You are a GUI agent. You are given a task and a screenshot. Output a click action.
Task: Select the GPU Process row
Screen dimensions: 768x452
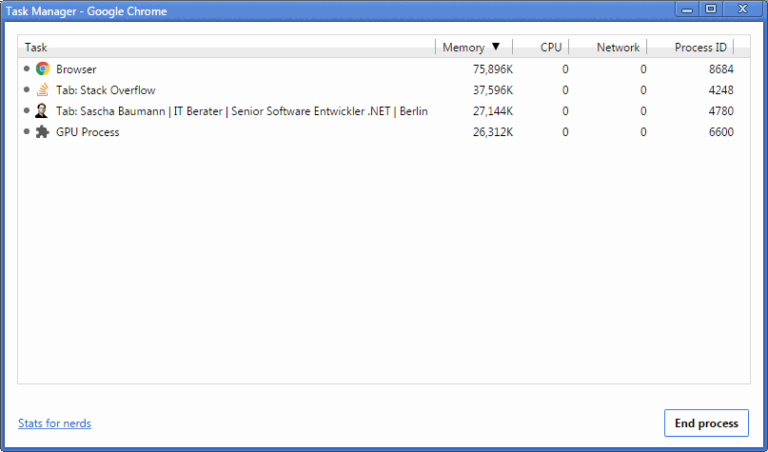point(384,132)
